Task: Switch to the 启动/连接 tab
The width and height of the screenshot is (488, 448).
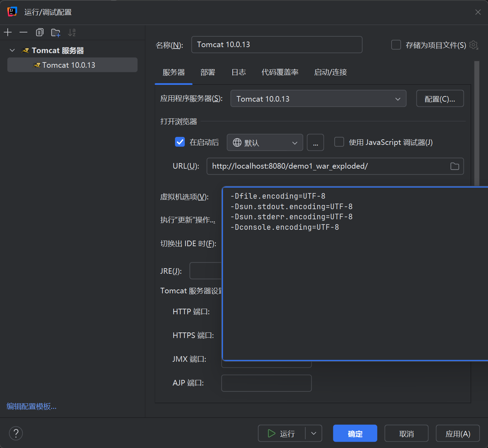Action: click(x=330, y=72)
